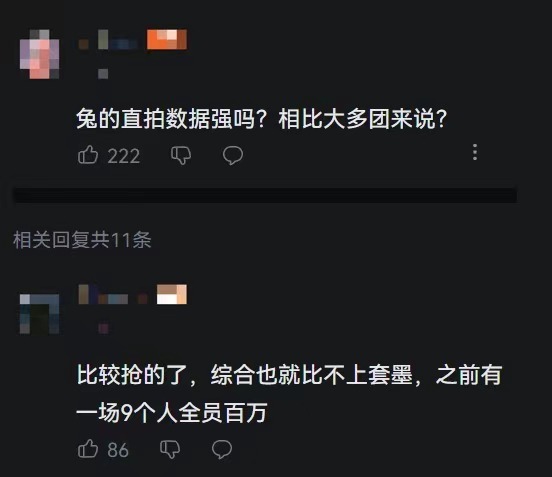The image size is (552, 477).
Task: Click small purple marker under reply username
Action: point(103,328)
